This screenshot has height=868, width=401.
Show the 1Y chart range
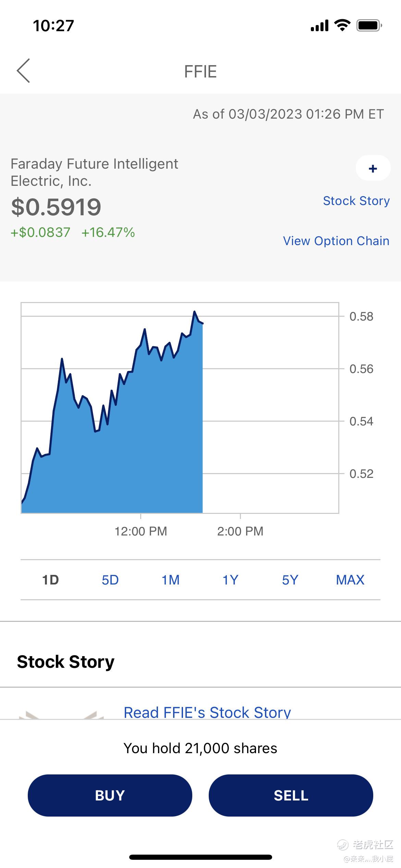[x=230, y=580]
